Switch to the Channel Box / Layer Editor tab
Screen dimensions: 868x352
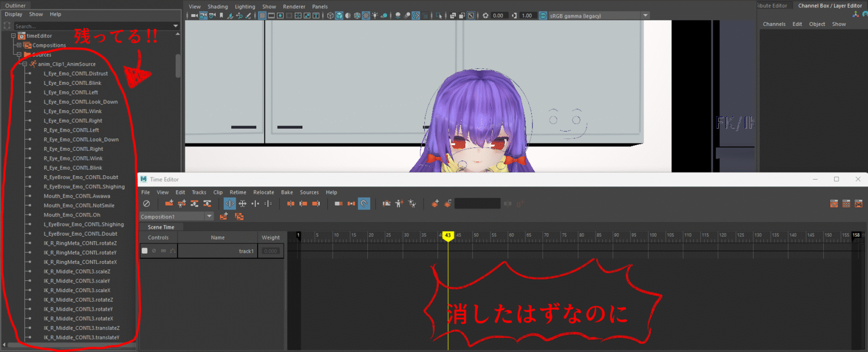(830, 5)
